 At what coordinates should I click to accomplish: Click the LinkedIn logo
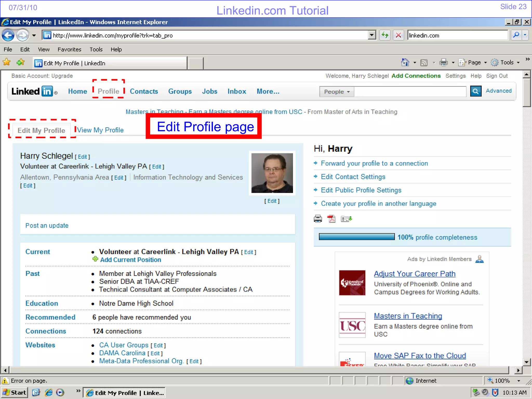click(x=35, y=91)
